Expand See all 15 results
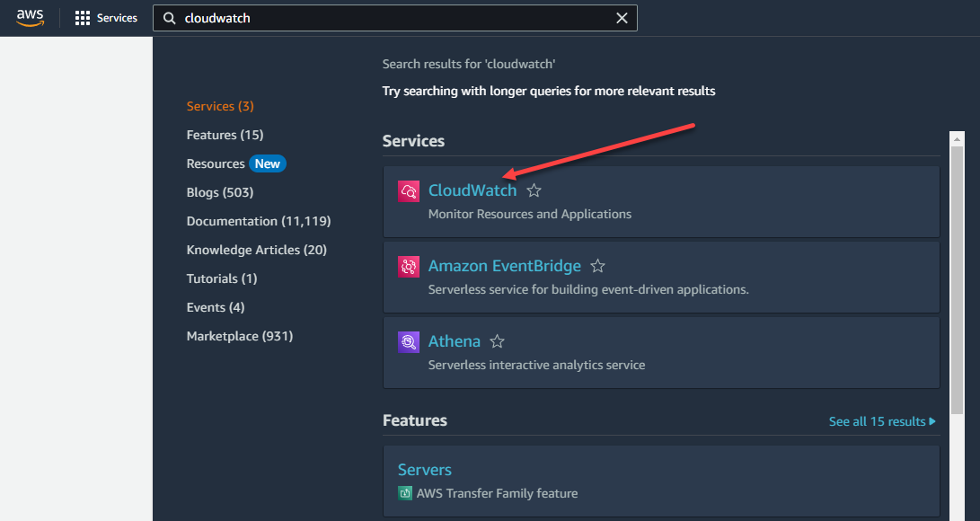Viewport: 980px width, 521px height. [x=881, y=421]
